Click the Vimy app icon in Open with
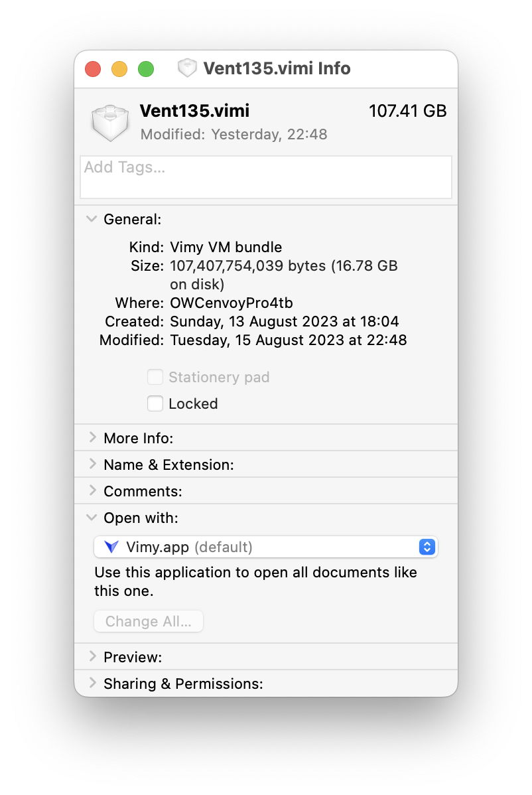This screenshot has width=532, height=795. [111, 547]
